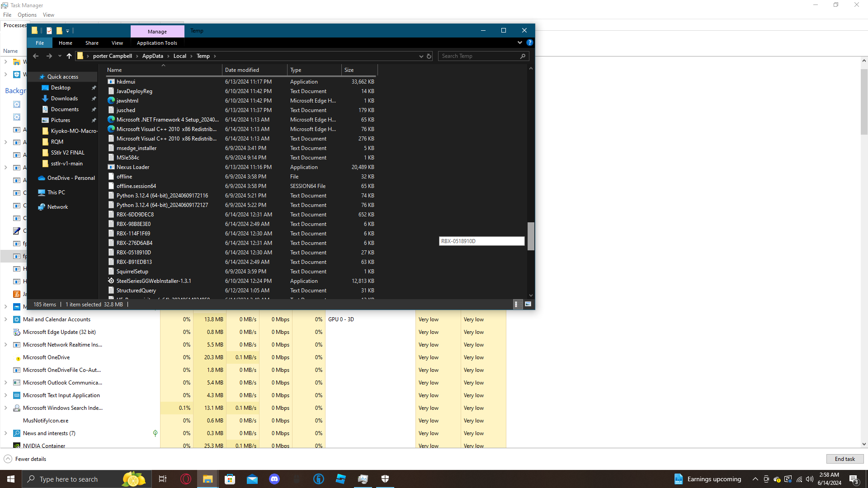Open the address bar history dropdown
The height and width of the screenshot is (488, 868).
tap(421, 56)
